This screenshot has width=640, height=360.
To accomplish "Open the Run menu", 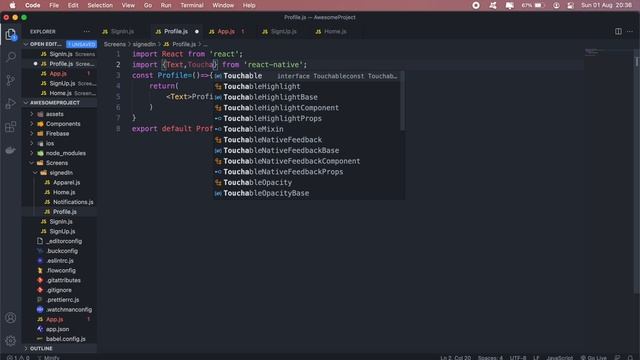I will coord(166,5).
